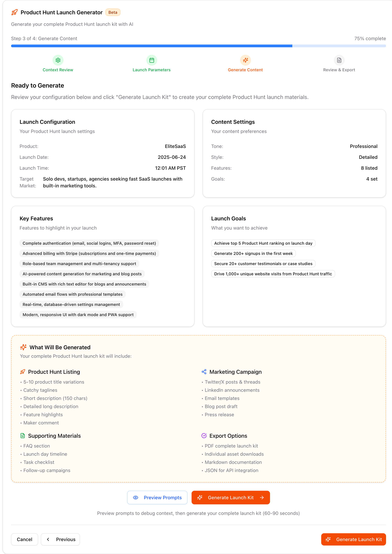Click the sparkle icon in What Will Be Generated
392x554 pixels.
click(x=23, y=347)
